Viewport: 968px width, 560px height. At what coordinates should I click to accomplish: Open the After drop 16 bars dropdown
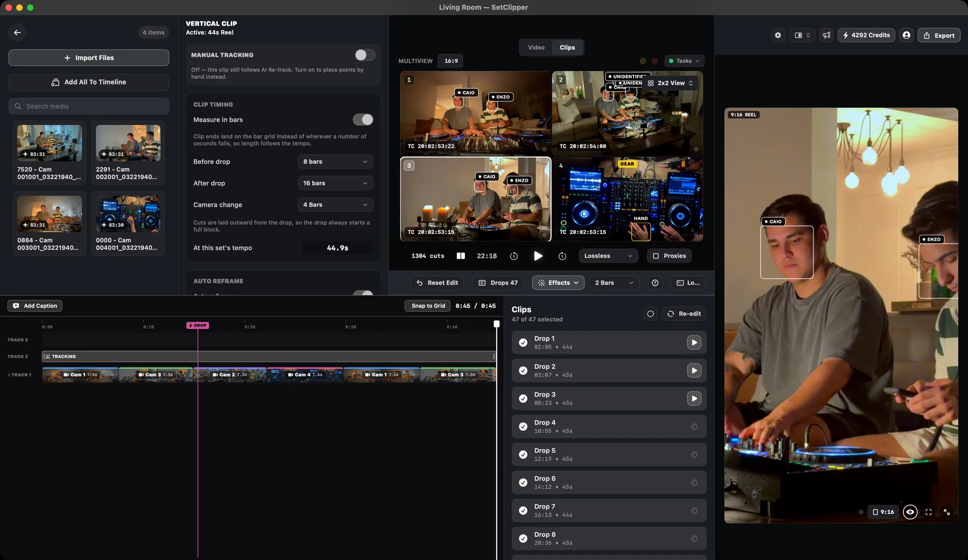pyautogui.click(x=335, y=183)
